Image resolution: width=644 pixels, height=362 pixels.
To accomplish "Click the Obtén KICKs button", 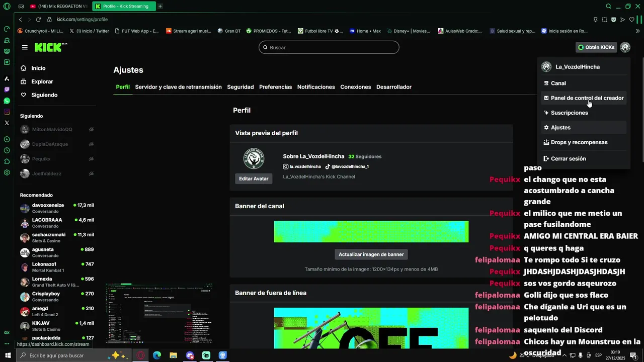I will (x=596, y=47).
